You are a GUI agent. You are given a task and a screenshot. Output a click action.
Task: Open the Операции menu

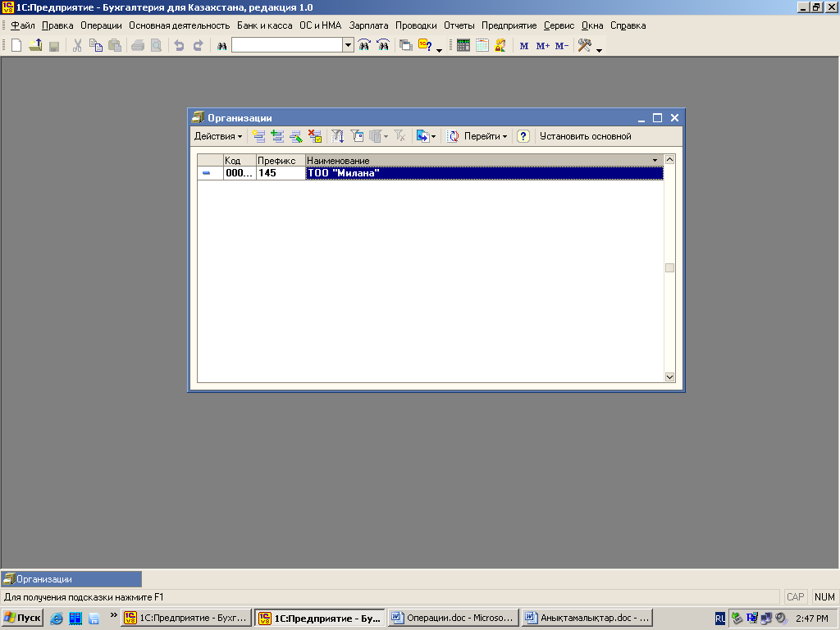coord(101,25)
